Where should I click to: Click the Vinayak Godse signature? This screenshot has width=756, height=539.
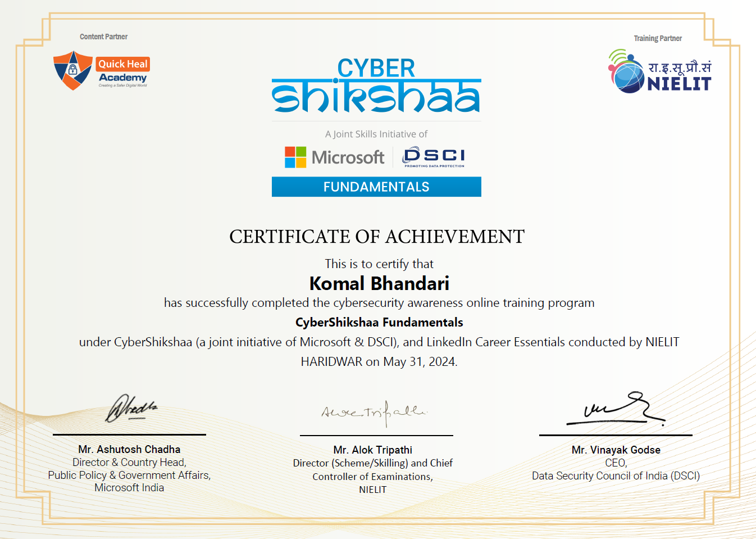click(x=616, y=408)
